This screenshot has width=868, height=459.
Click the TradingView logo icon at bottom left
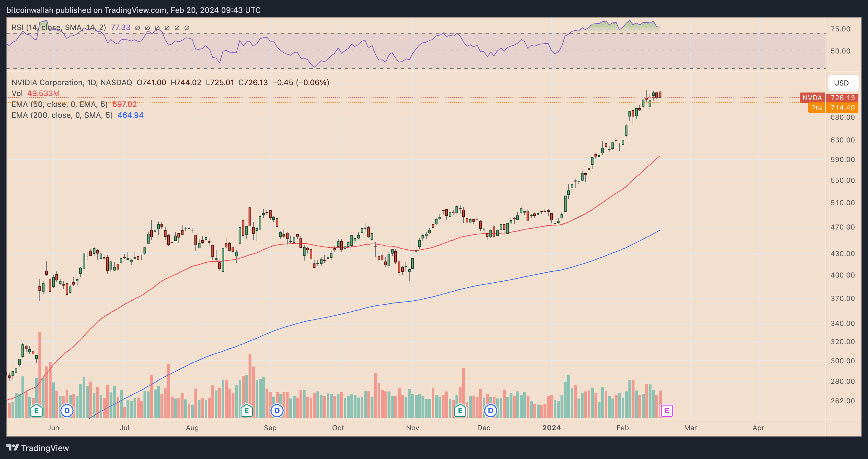click(13, 448)
